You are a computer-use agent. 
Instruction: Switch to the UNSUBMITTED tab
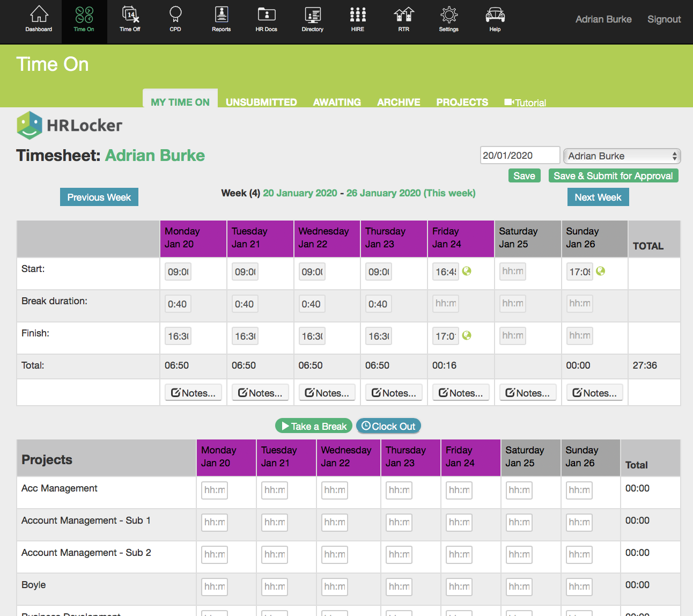pos(261,102)
